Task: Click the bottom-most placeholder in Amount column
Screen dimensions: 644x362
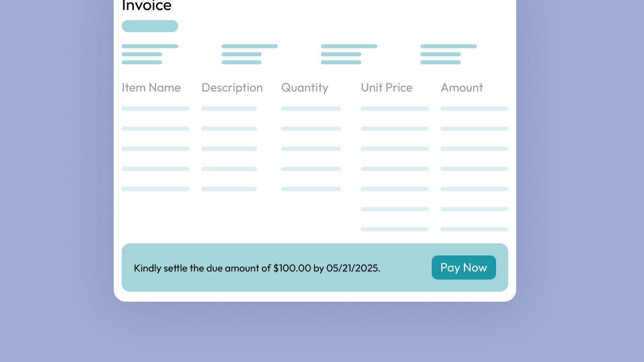Action: (x=474, y=229)
